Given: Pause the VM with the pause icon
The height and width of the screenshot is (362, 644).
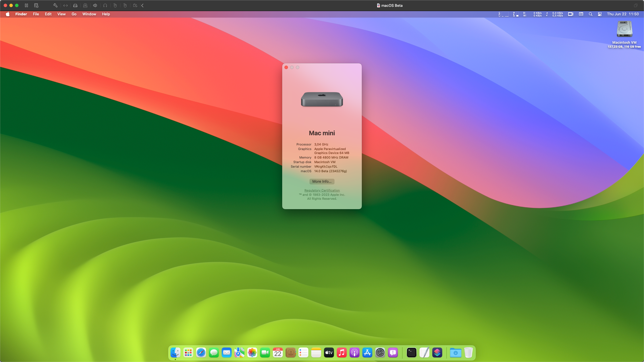Looking at the screenshot, I should pyautogui.click(x=26, y=5).
